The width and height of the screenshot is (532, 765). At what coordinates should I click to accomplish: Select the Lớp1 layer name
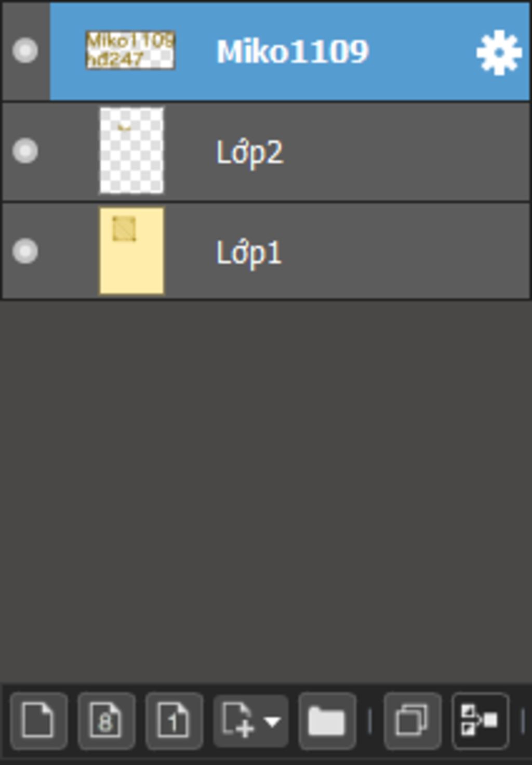pos(248,253)
